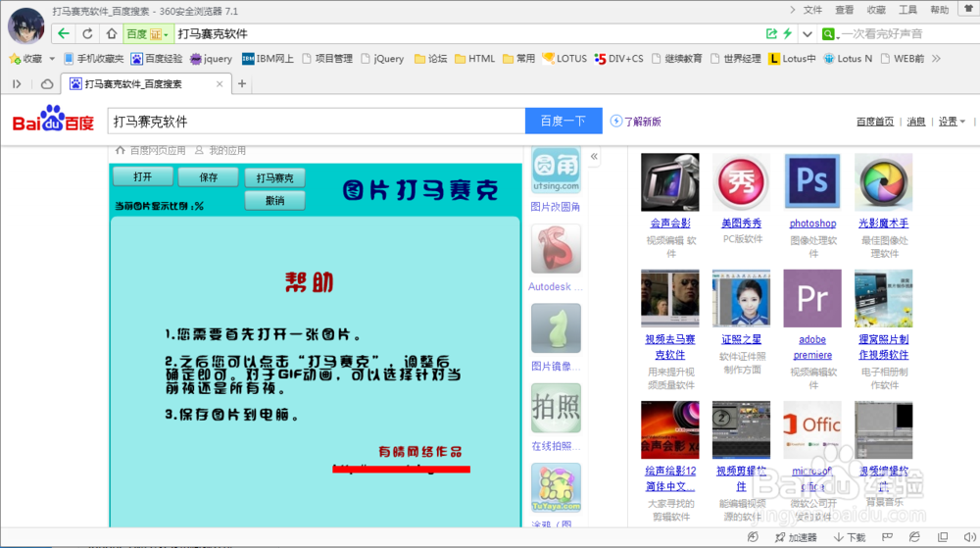
Task: Toggle the sidebar panel icon left of tabs
Action: [17, 83]
